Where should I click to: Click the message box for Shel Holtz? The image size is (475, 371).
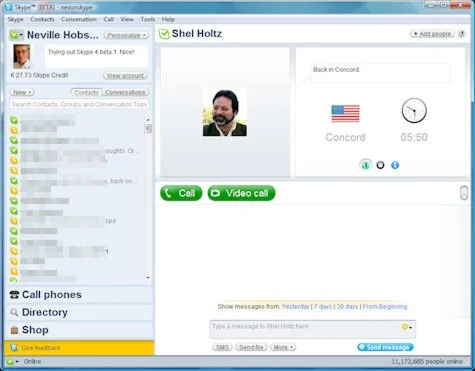(313, 329)
